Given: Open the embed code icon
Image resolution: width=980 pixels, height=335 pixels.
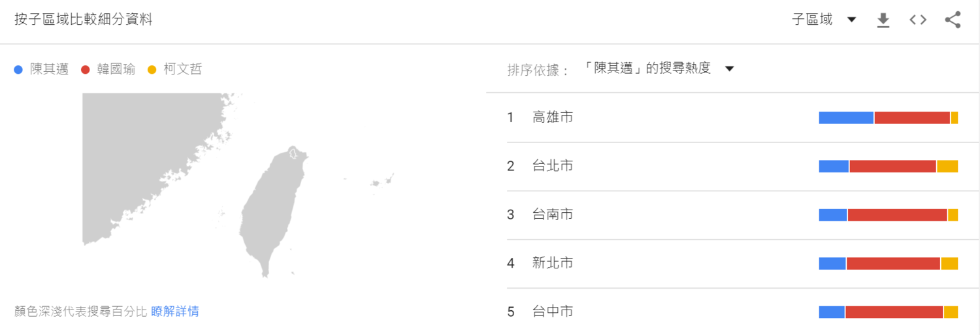Looking at the screenshot, I should coord(918,20).
